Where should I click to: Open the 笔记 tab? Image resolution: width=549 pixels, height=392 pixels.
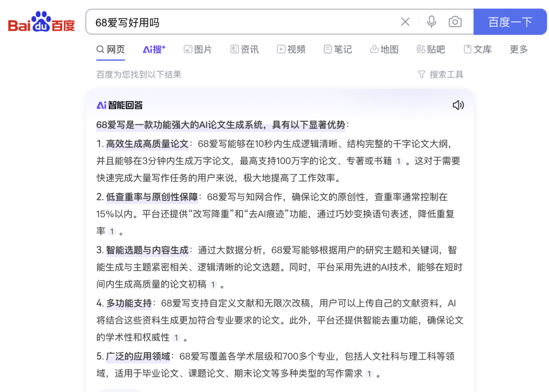pos(338,50)
